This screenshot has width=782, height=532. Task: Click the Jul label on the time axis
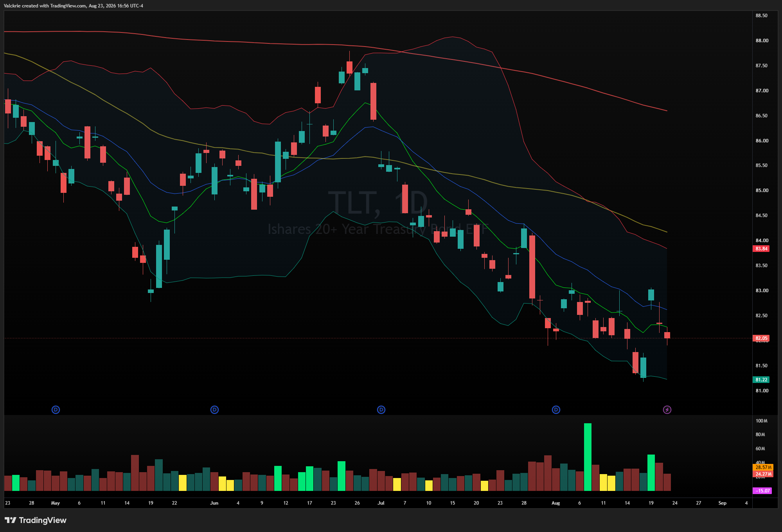coord(381,503)
